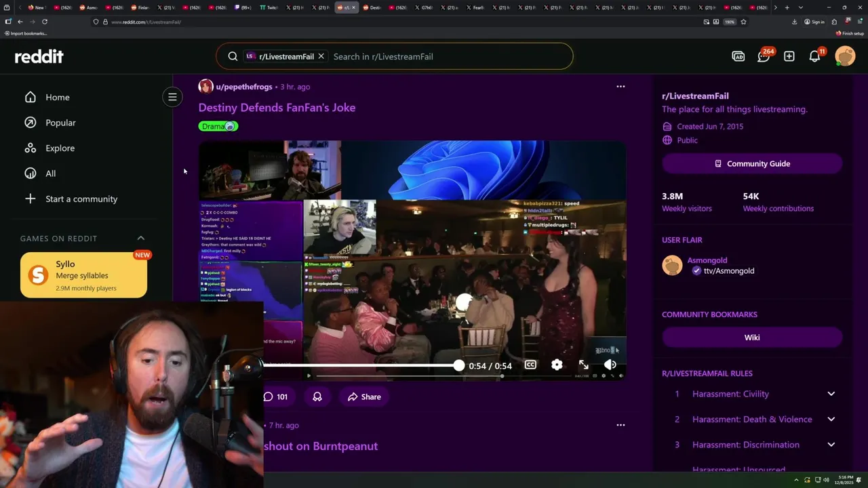
Task: Open the system clock in the taskbar
Action: [x=845, y=480]
